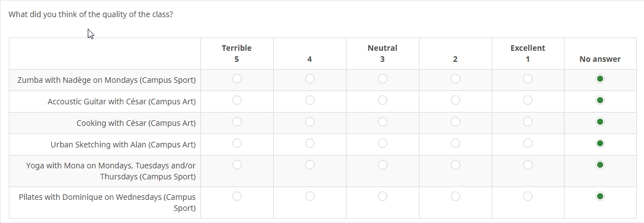Select rating 4 for Yoga with Mona
The height and width of the screenshot is (223, 644).
pos(310,165)
